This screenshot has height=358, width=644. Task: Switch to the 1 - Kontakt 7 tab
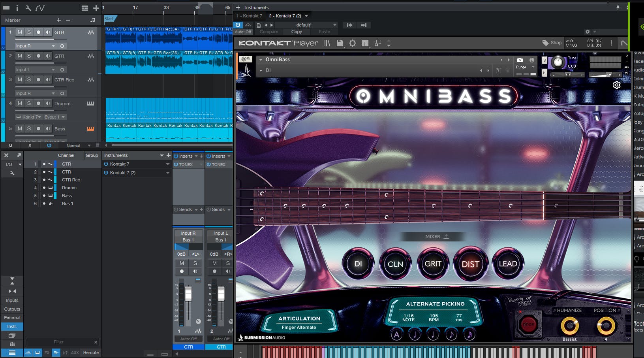tap(250, 16)
